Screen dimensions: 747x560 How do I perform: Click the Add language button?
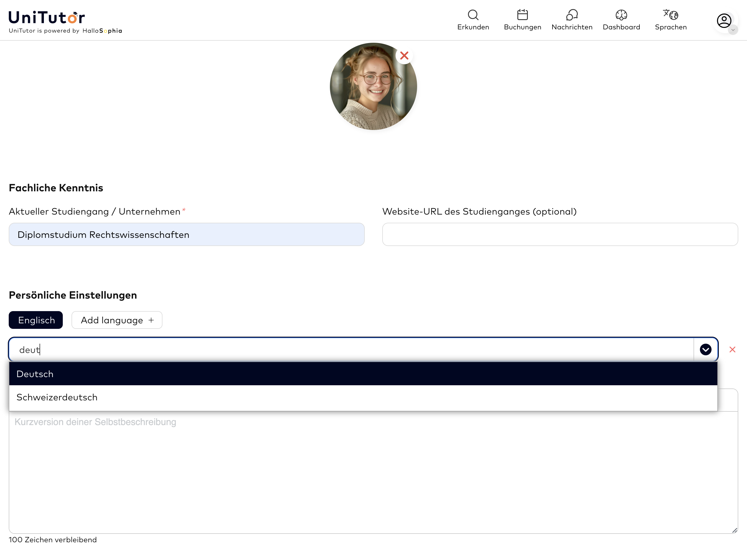pyautogui.click(x=117, y=320)
